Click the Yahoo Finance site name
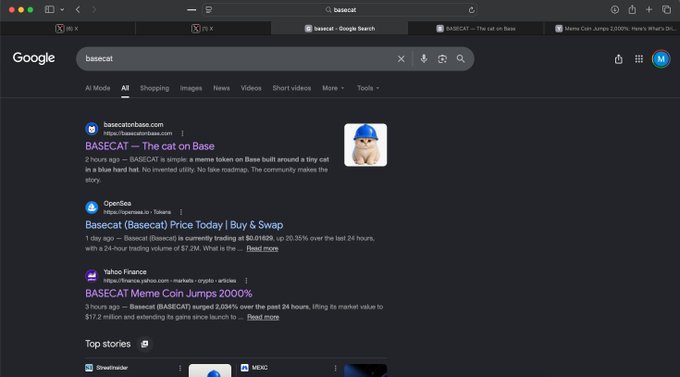 125,272
